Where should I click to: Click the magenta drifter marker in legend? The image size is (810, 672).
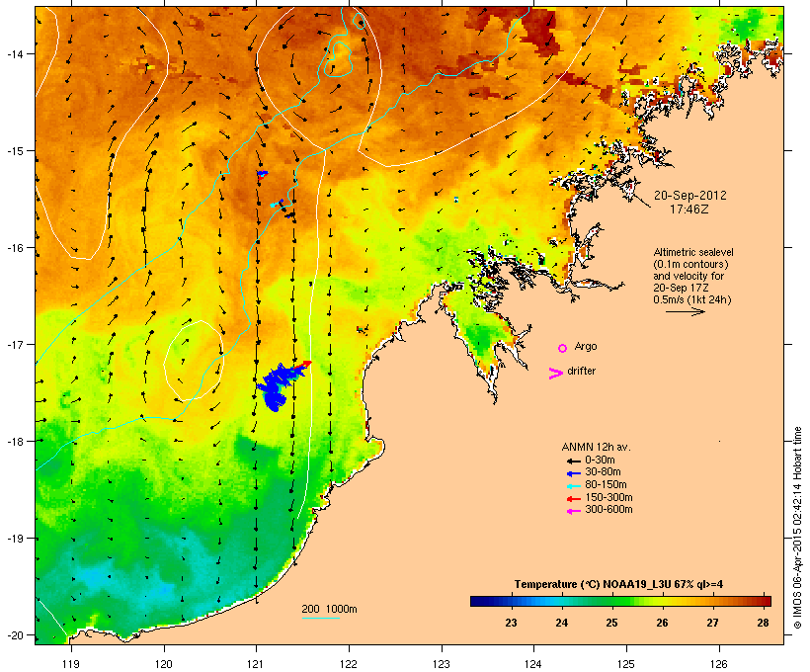(555, 374)
